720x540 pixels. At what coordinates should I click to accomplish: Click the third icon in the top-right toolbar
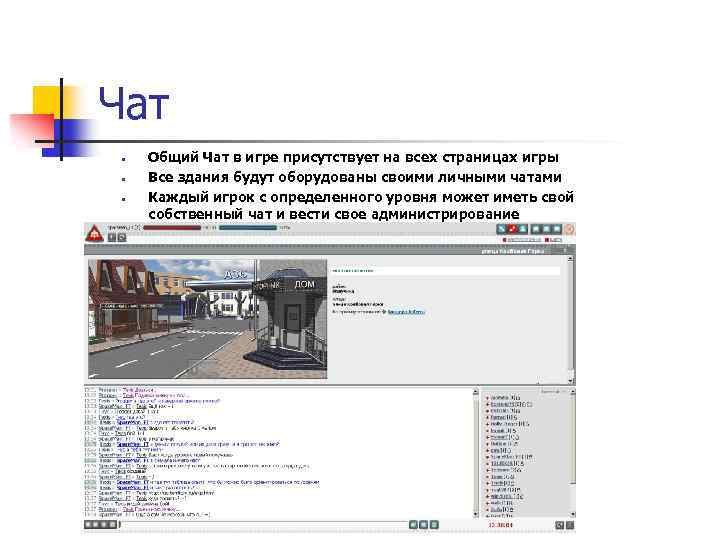point(523,229)
